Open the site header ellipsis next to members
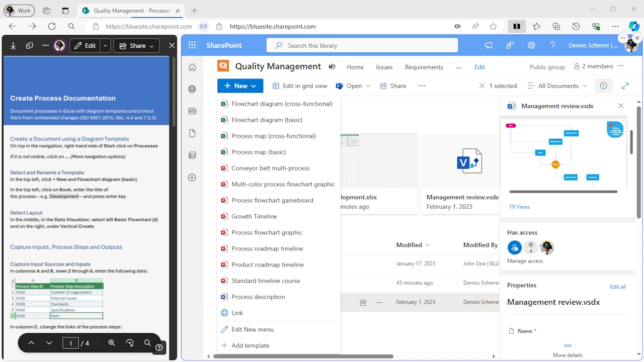644x362 pixels. point(621,66)
